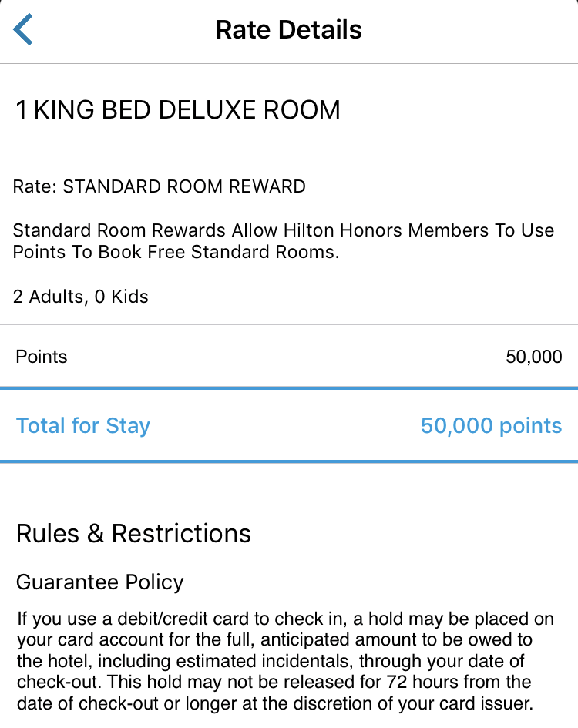Image resolution: width=578 pixels, height=728 pixels.
Task: Tap the black 50,000 value in Points row
Action: pos(533,357)
